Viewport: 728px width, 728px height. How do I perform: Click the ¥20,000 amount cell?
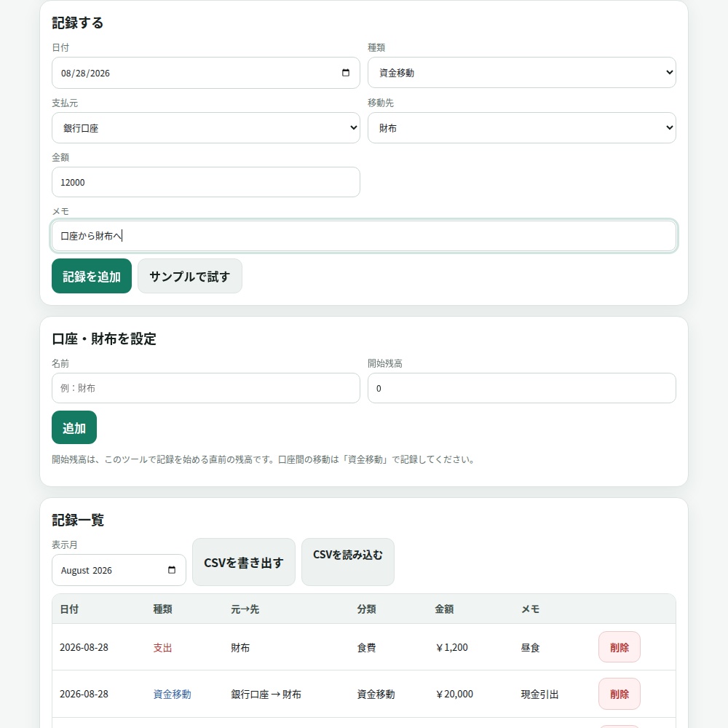click(x=454, y=694)
